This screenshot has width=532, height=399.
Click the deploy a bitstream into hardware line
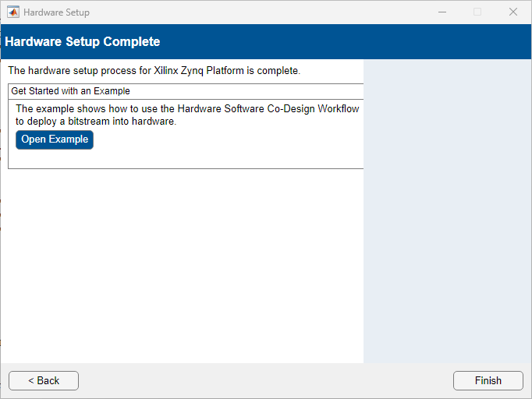[96, 122]
